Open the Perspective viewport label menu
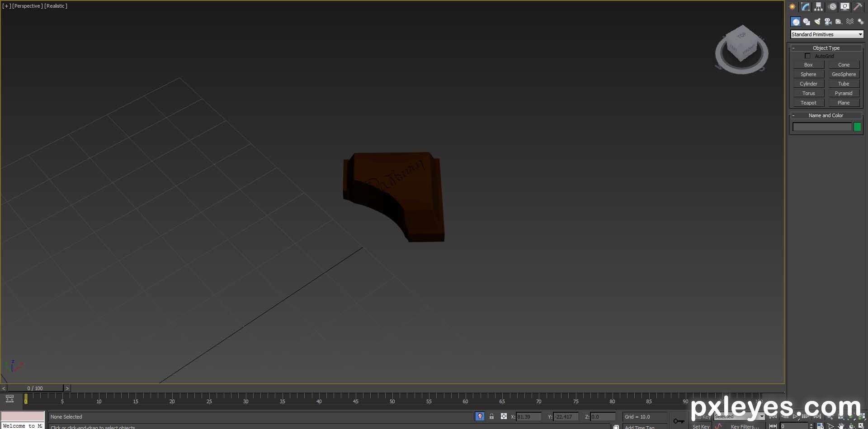Viewport: 868px width, 429px height. [28, 6]
